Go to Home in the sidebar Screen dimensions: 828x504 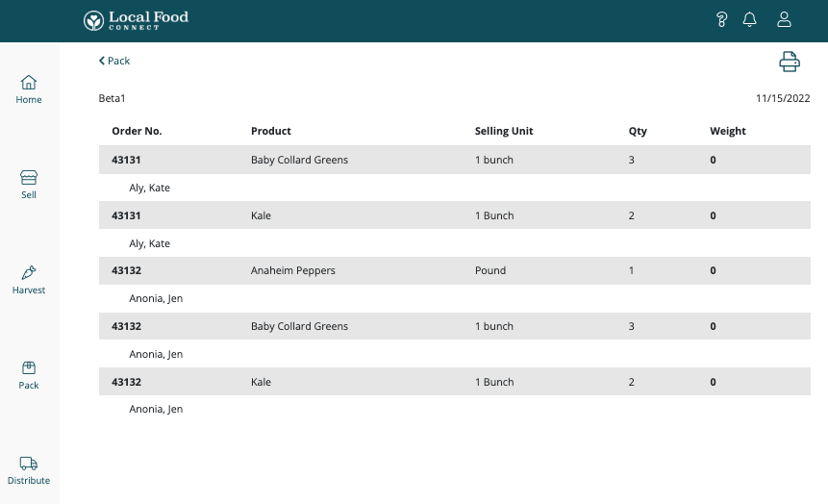point(29,89)
